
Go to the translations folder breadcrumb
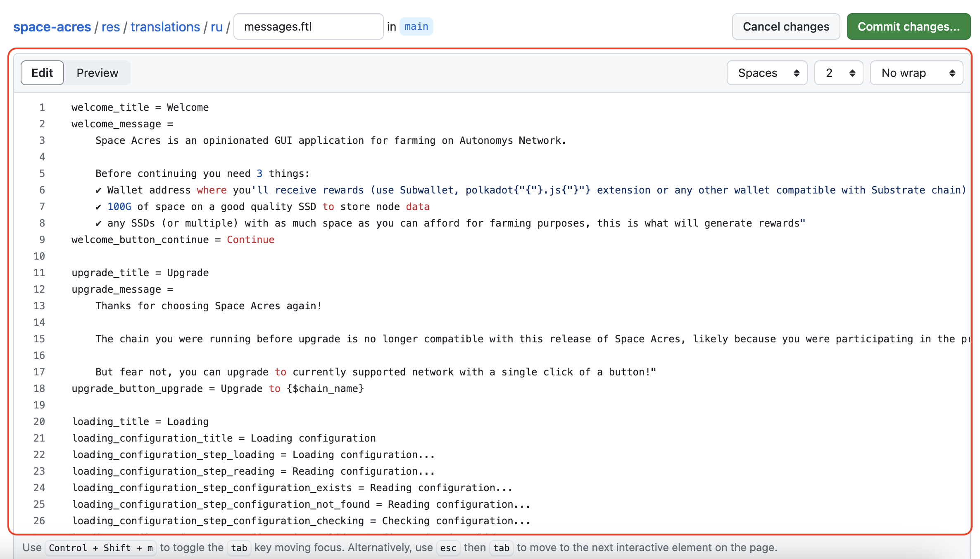click(x=165, y=27)
